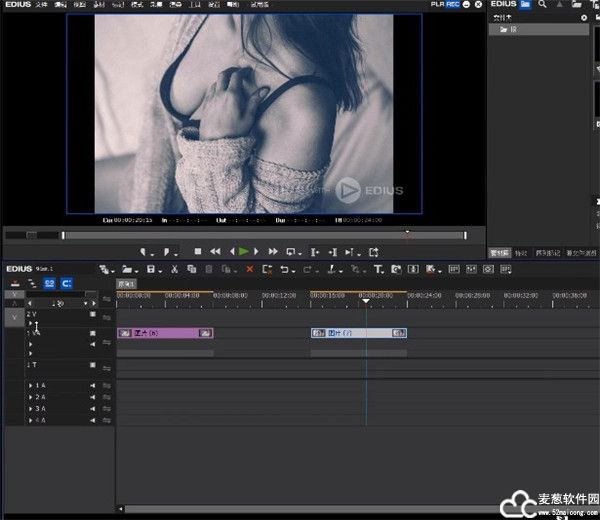This screenshot has width=600, height=520.
Task: Open the first menu next to EDIUS logo
Action: point(41,5)
